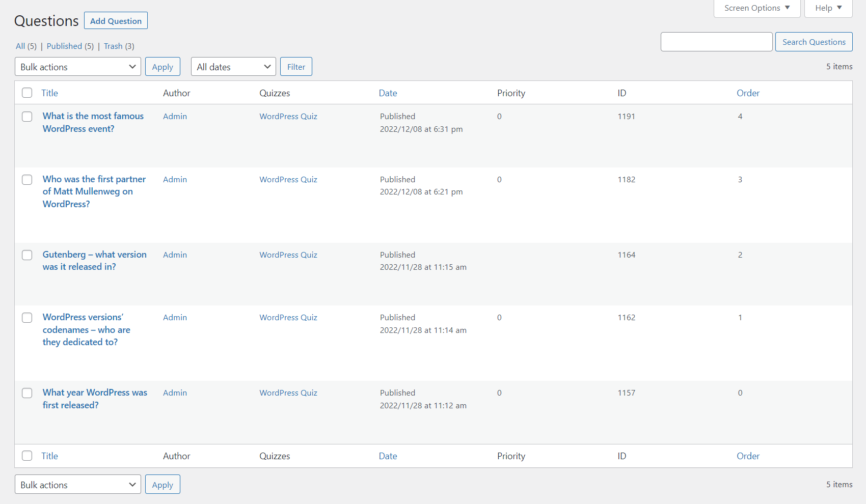
Task: Open the Screen Options panel
Action: pos(757,8)
